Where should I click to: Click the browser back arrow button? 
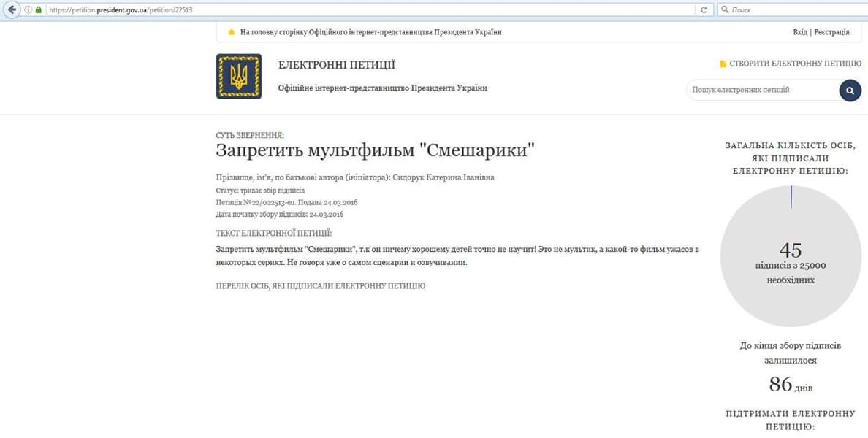click(12, 9)
